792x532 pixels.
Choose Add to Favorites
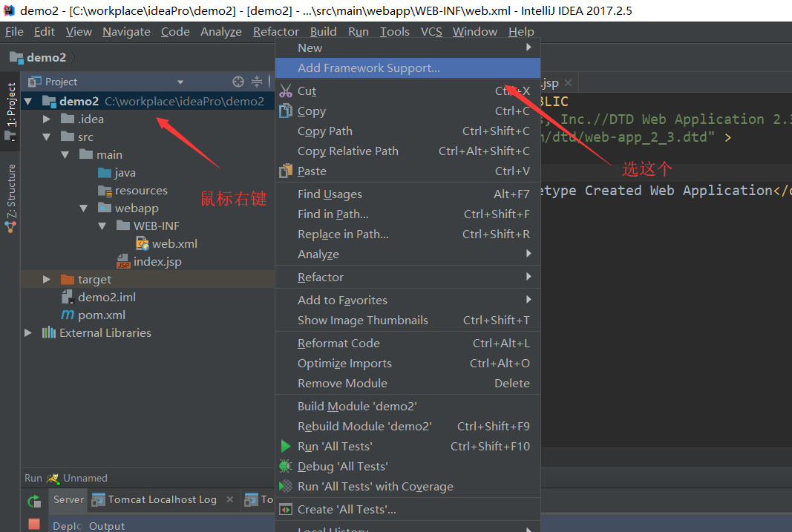[408, 301]
